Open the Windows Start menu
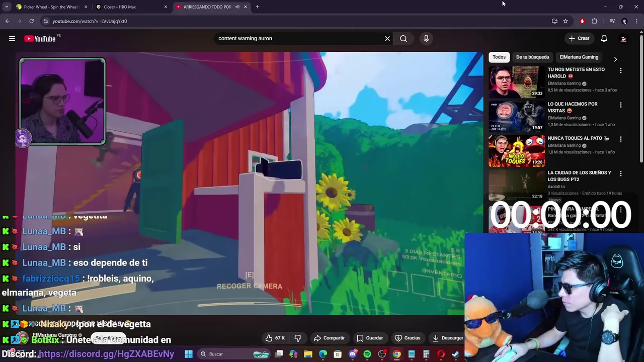The height and width of the screenshot is (362, 644). pyautogui.click(x=189, y=354)
